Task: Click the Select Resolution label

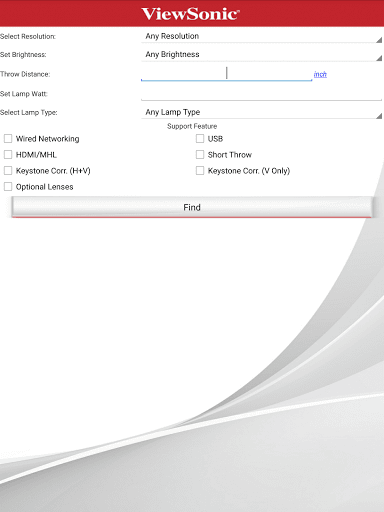Action: coord(28,36)
